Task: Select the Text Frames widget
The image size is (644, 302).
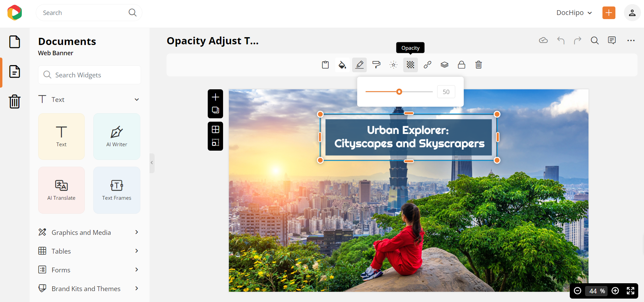Action: click(116, 190)
